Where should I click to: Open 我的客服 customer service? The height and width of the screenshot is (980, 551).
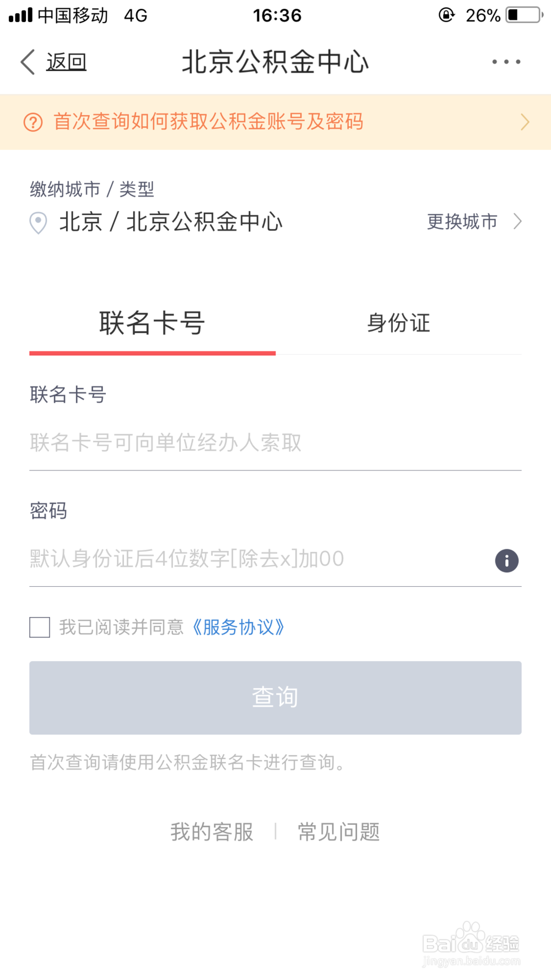pyautogui.click(x=212, y=832)
